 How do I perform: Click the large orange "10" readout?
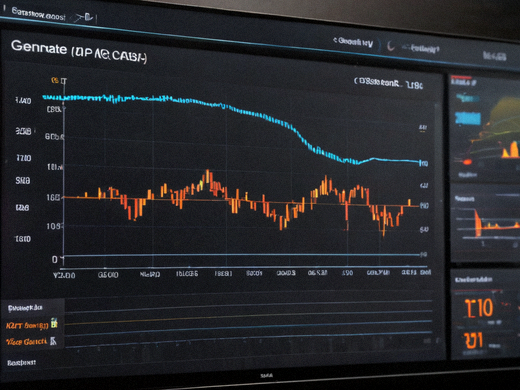coord(479,307)
